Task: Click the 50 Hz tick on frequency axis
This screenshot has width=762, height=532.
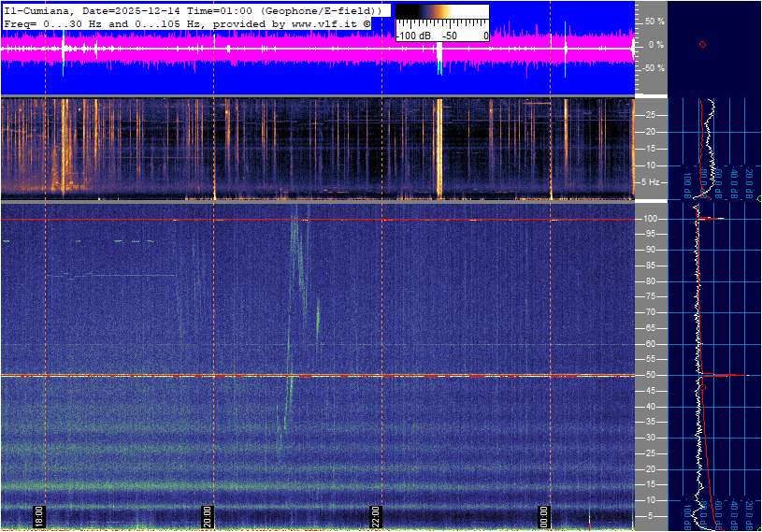Action: pos(650,375)
